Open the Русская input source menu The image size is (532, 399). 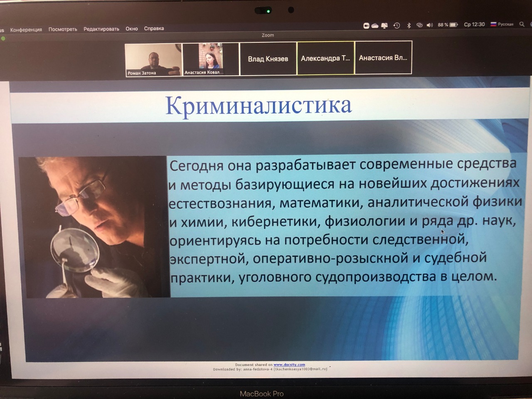click(x=502, y=24)
